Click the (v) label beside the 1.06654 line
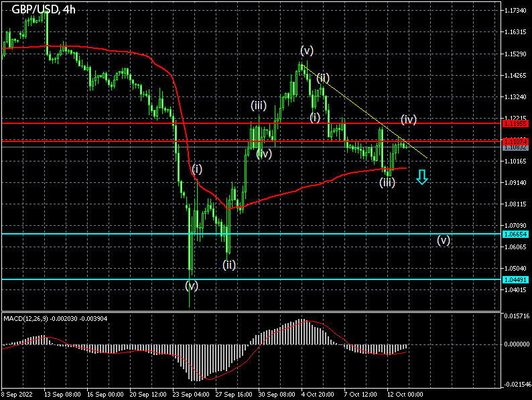Viewport: 532px width, 400px height. [x=444, y=240]
